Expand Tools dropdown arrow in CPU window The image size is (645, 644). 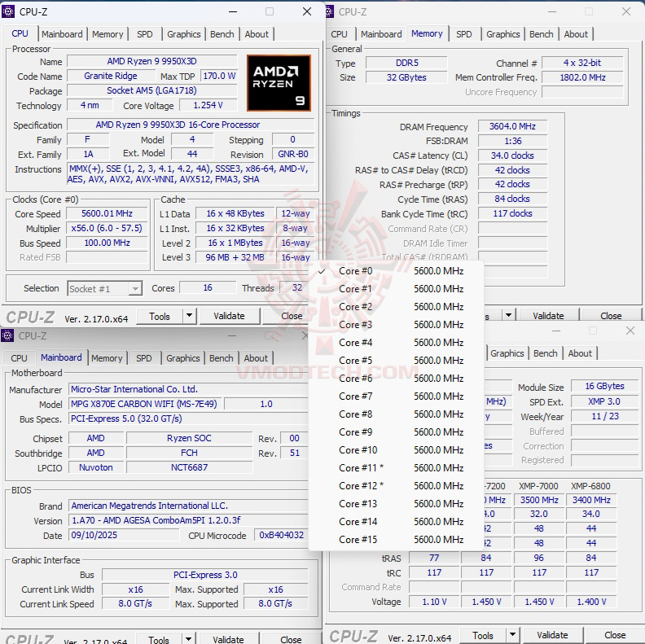(x=189, y=316)
